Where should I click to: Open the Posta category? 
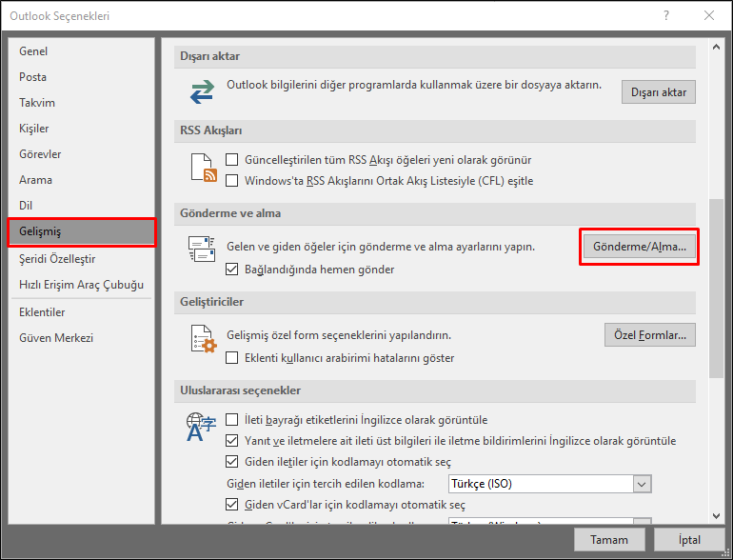click(81, 77)
